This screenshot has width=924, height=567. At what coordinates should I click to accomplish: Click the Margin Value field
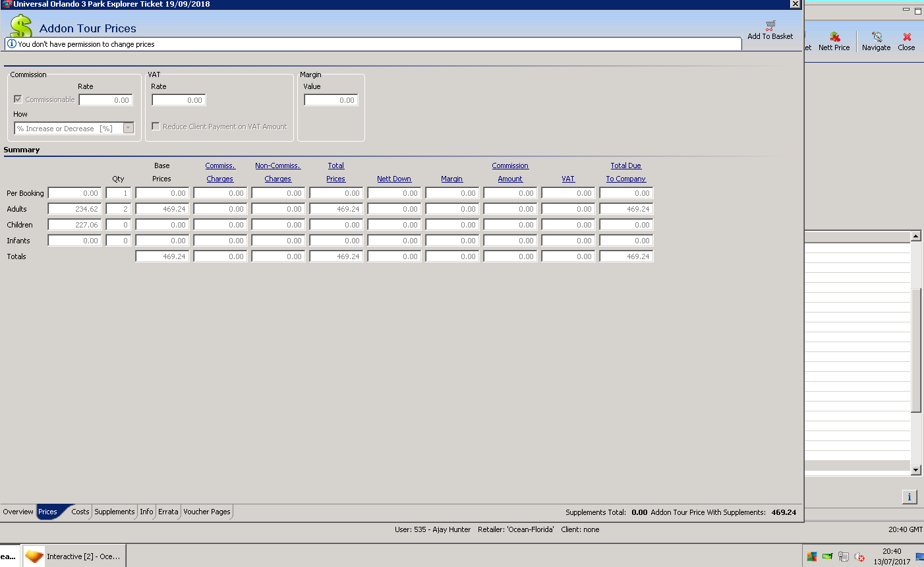(331, 100)
